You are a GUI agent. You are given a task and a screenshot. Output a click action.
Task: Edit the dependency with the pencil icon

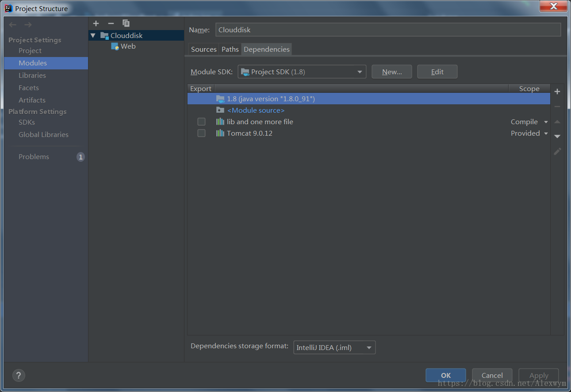[557, 151]
